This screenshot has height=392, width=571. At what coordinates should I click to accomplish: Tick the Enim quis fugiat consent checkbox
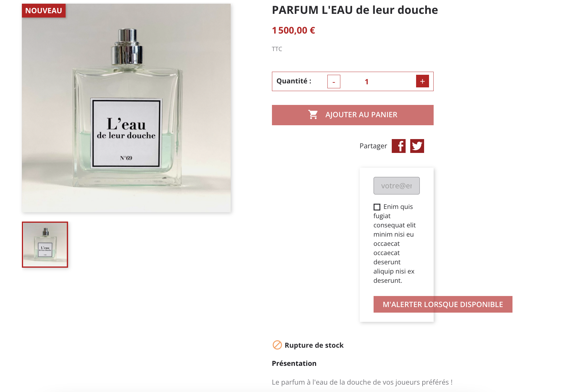(x=377, y=207)
